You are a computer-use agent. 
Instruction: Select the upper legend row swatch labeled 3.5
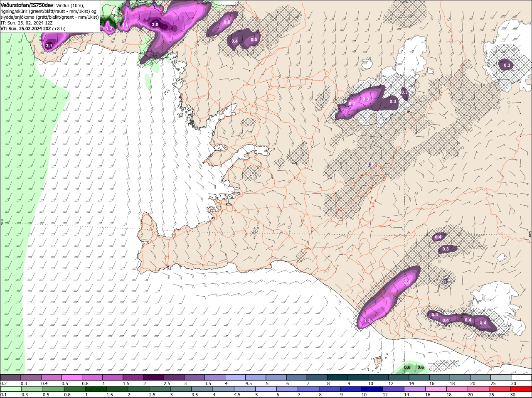[x=215, y=377]
